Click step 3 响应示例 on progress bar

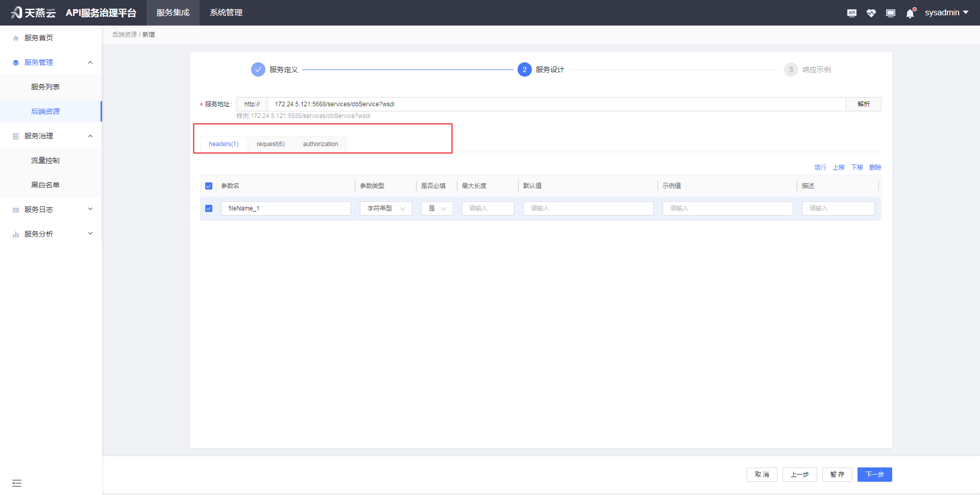point(791,69)
